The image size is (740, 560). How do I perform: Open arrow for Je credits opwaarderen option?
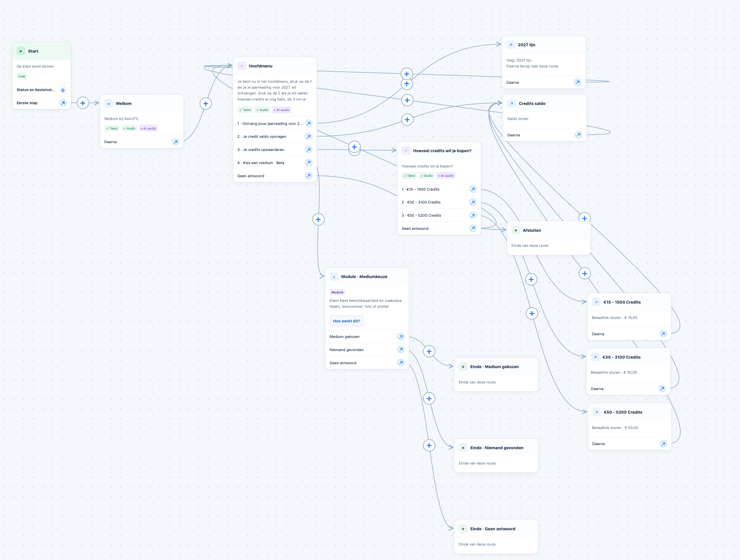pos(308,149)
